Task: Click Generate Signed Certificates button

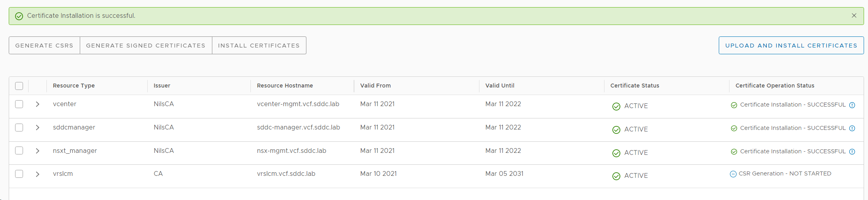Action: pos(146,46)
